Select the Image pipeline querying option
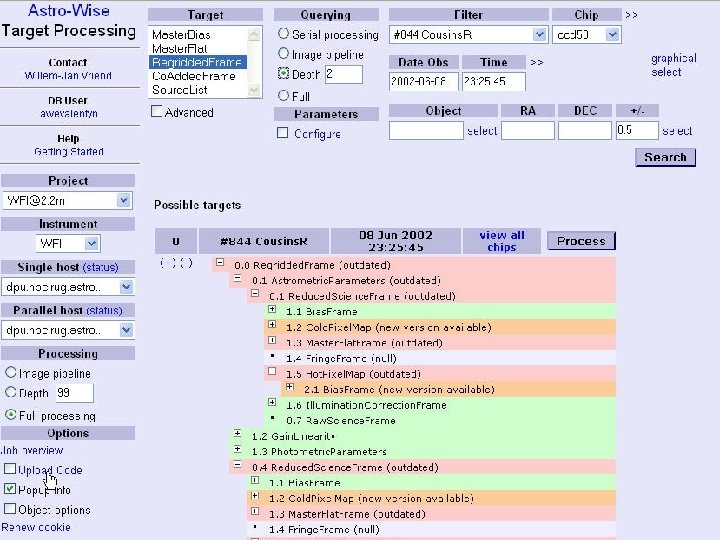720x540 pixels. click(x=283, y=54)
